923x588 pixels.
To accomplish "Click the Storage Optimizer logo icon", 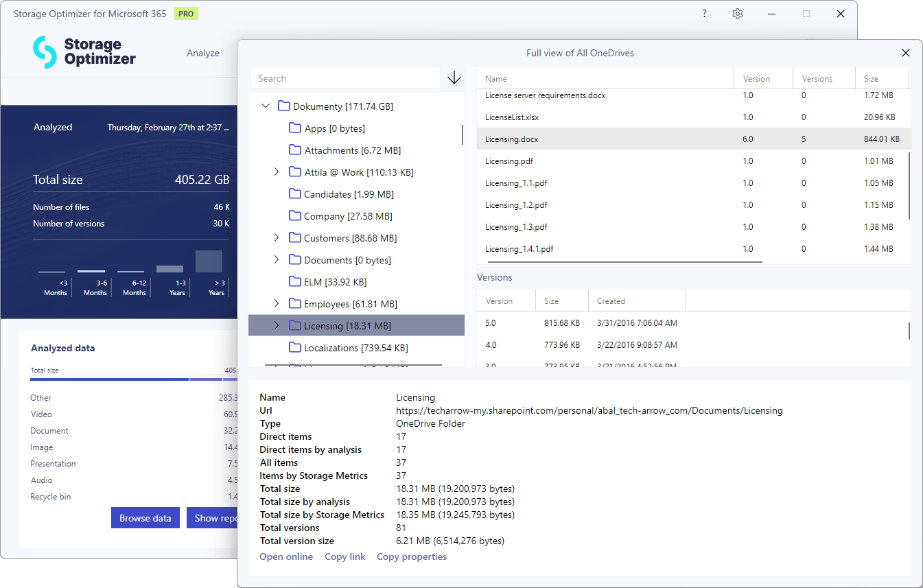I will click(x=43, y=51).
